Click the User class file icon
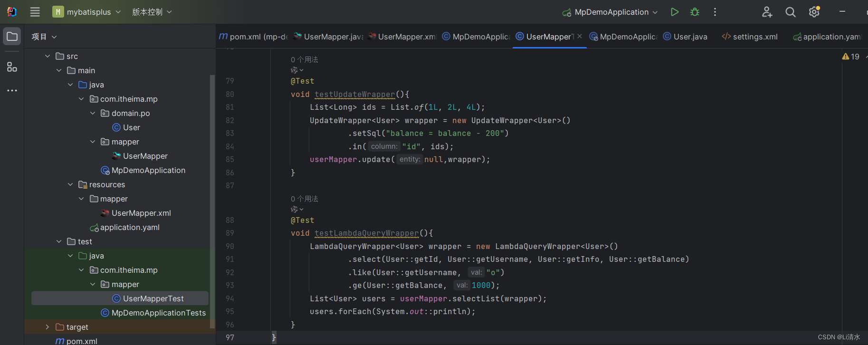868x345 pixels. click(x=116, y=127)
